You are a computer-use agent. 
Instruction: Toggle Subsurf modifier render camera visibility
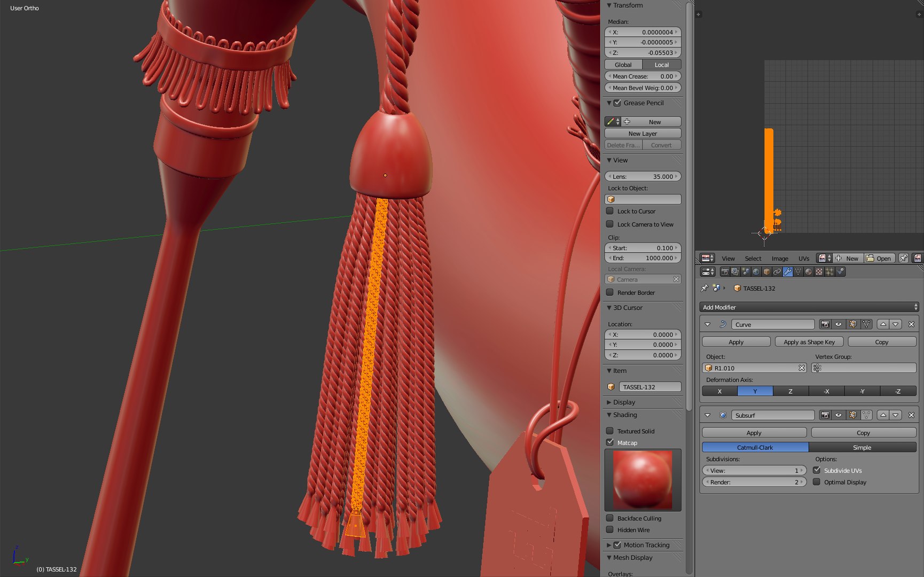[x=825, y=415]
